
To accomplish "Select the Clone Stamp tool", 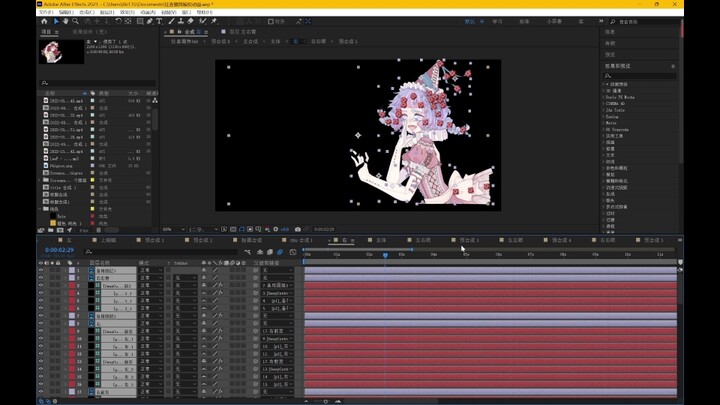I will click(181, 21).
